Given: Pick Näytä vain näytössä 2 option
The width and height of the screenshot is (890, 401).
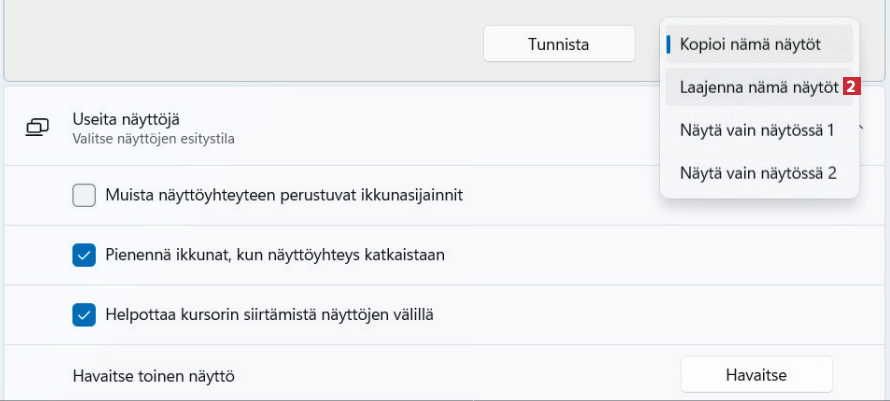Looking at the screenshot, I should pyautogui.click(x=757, y=173).
